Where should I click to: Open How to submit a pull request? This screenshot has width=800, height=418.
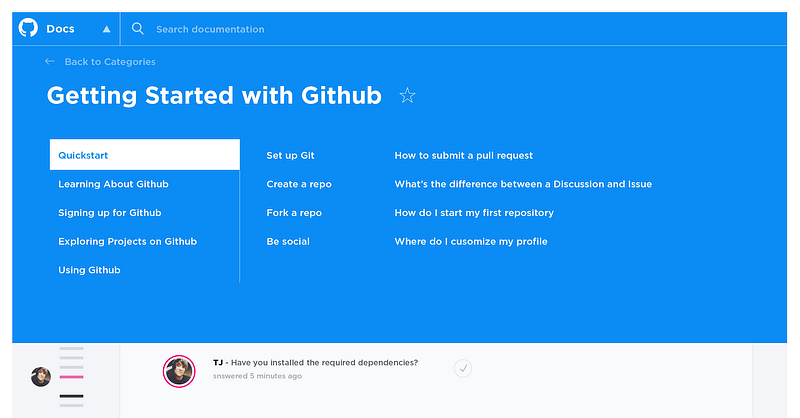click(464, 155)
